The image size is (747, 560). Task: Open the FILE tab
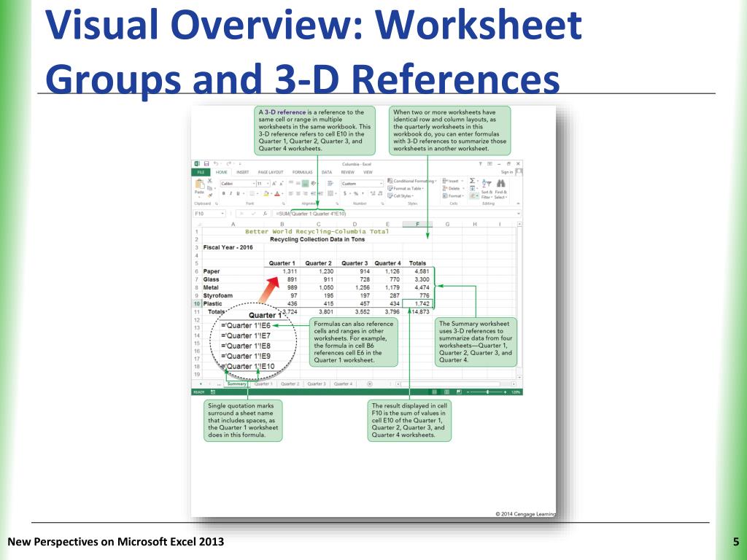tap(201, 172)
